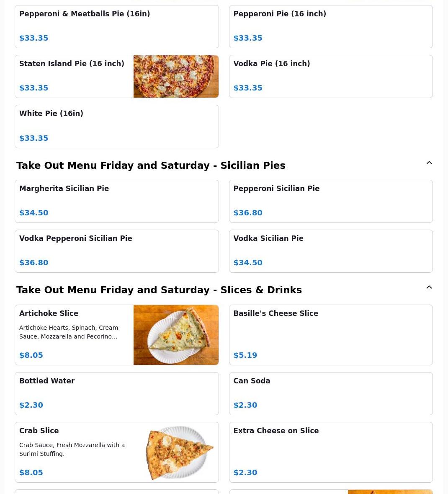The width and height of the screenshot is (448, 494).
Task: Add Margherita Sicilian Pie to order
Action: coord(116,202)
